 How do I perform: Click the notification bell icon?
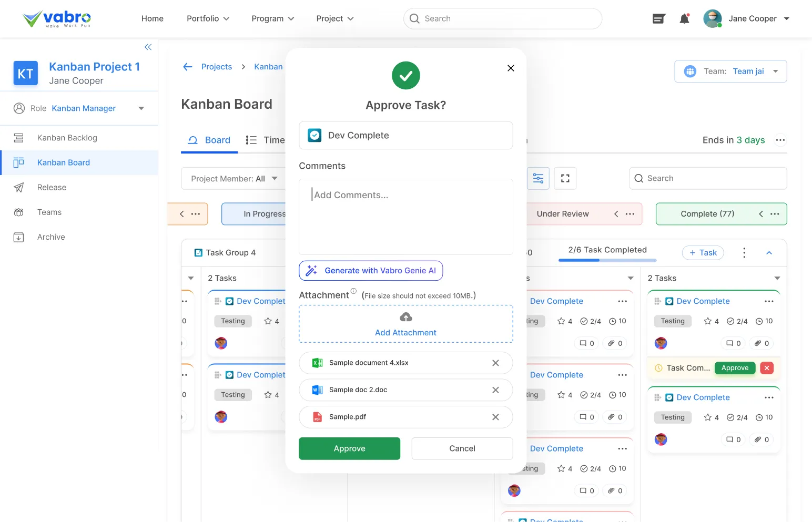684,19
